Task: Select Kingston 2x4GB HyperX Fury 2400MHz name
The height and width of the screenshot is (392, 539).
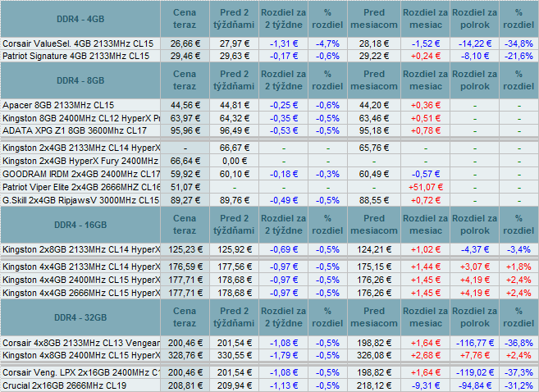Action: pyautogui.click(x=80, y=161)
